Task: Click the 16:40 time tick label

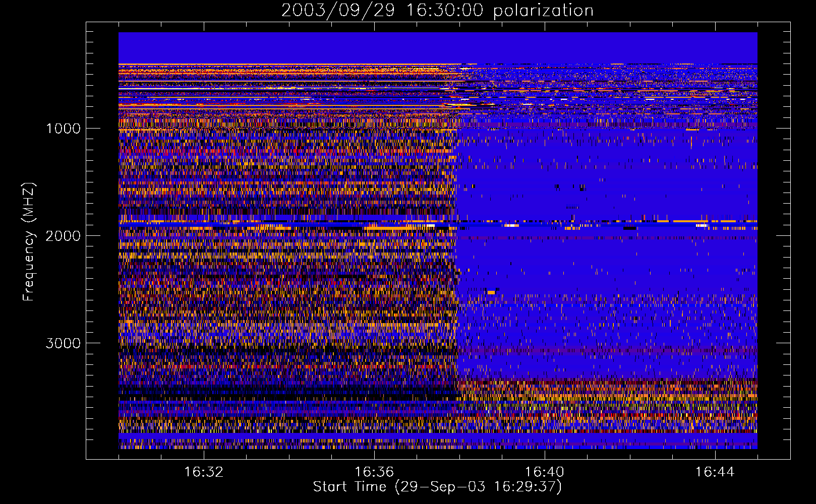Action: click(545, 472)
